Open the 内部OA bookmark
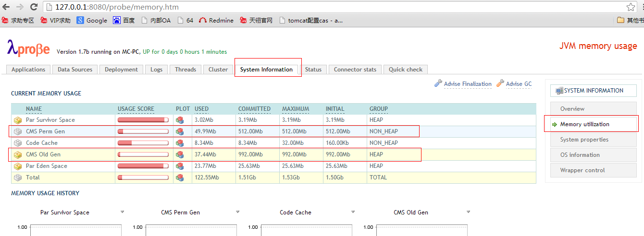The image size is (644, 236). (x=156, y=20)
